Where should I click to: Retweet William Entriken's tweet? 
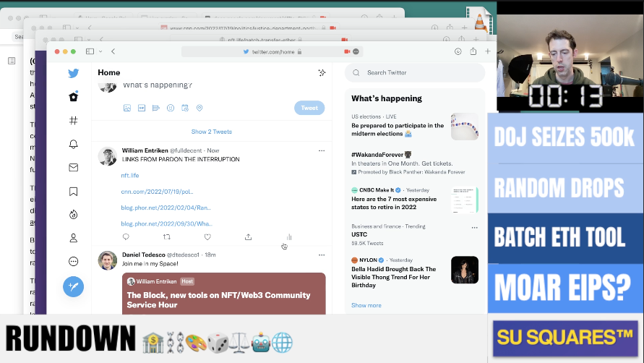166,236
